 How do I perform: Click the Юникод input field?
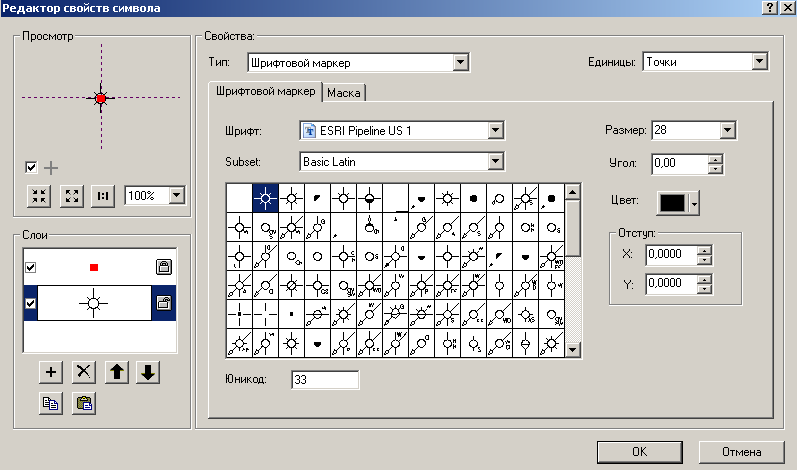pyautogui.click(x=325, y=380)
